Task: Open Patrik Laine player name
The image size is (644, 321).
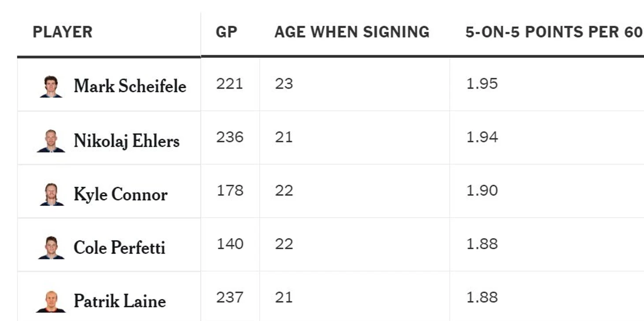Action: point(120,301)
